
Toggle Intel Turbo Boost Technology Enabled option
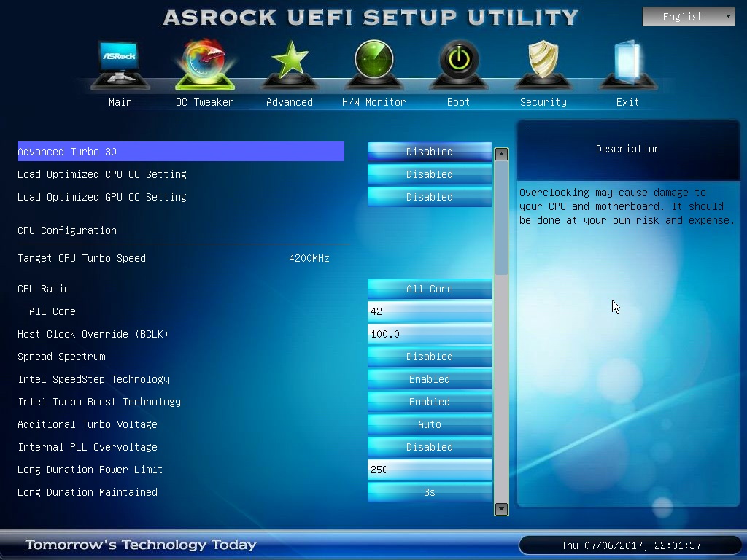pos(429,402)
